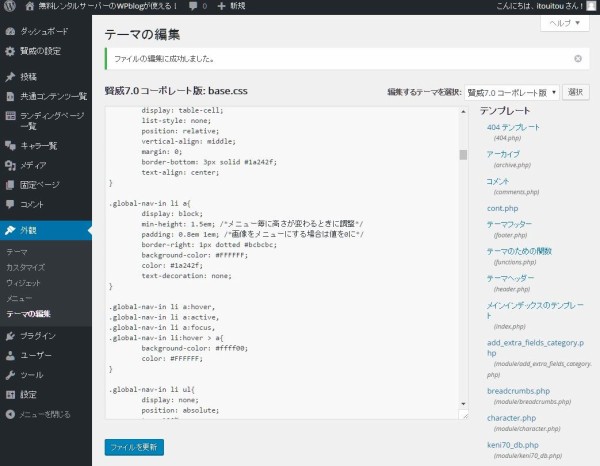The height and width of the screenshot is (466, 600).
Task: Click the 選択 button
Action: [576, 93]
